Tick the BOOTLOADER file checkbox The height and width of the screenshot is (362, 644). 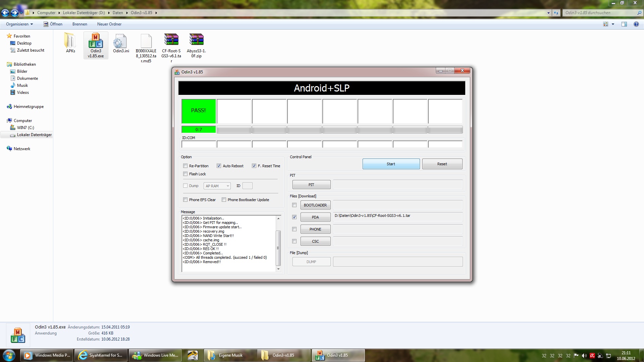click(x=294, y=205)
